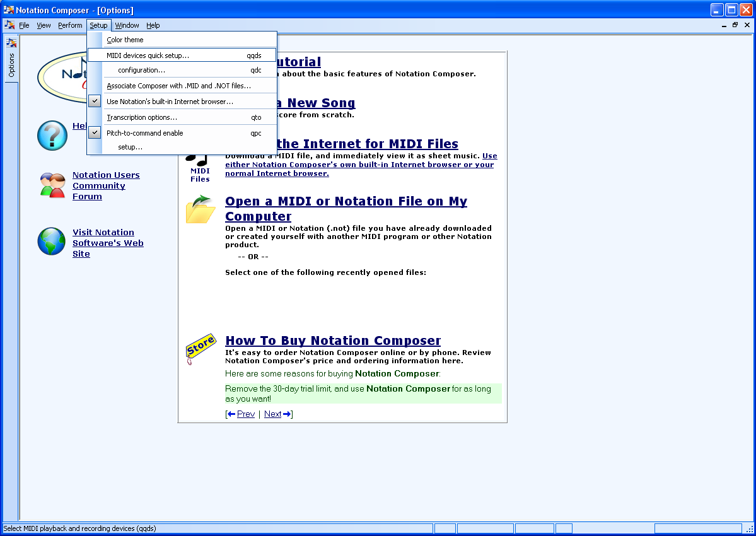Screen dimensions: 756x536
Task: Choose Associate Composer with .MID and .NOT files
Action: [182, 86]
